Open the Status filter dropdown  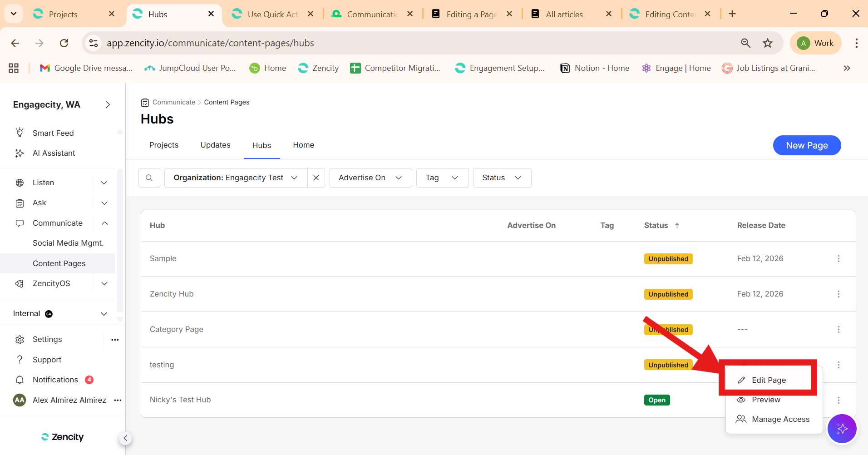coord(502,178)
